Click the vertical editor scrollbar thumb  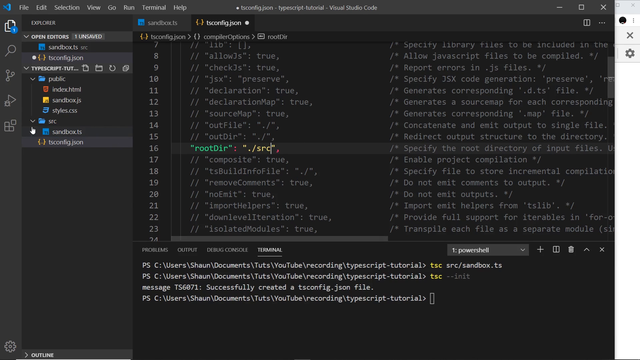click(x=611, y=78)
